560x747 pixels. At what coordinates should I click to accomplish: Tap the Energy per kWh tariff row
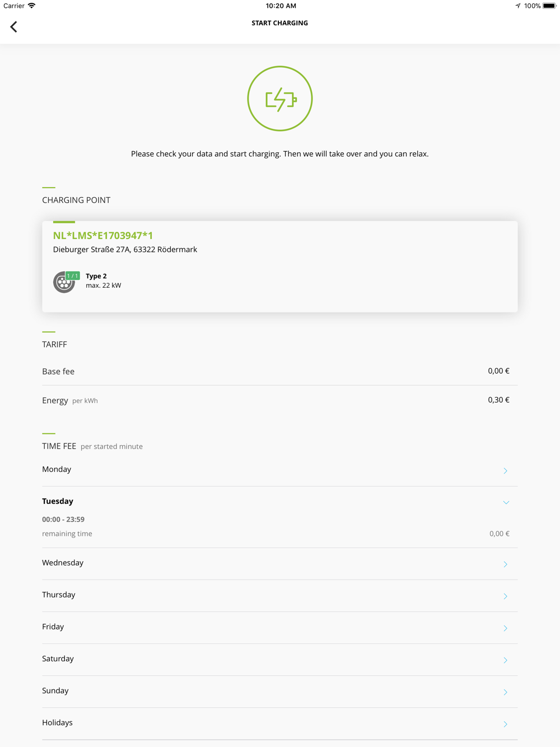(x=279, y=400)
